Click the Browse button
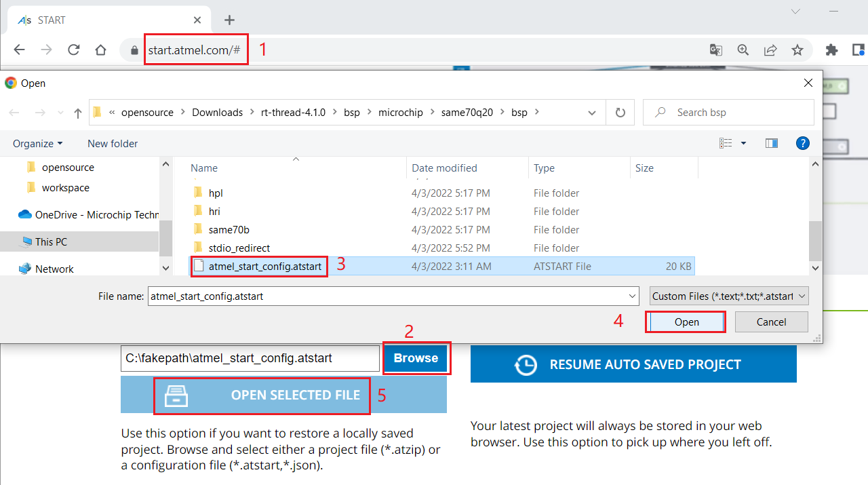Viewport: 868px width, 485px height. 416,358
